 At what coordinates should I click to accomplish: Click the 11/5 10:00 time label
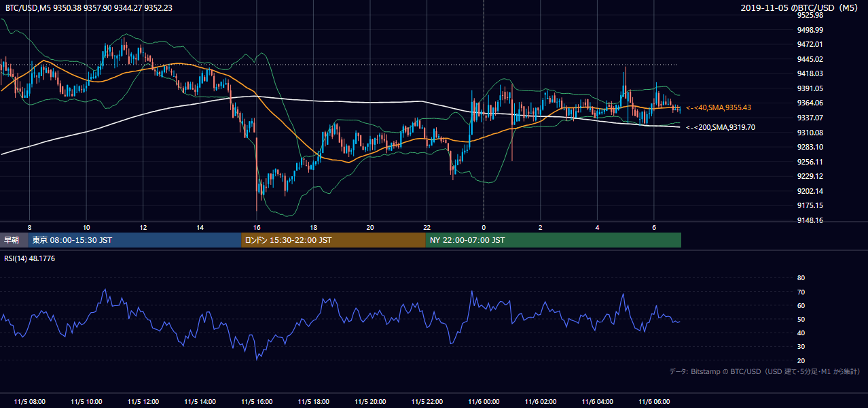86,402
